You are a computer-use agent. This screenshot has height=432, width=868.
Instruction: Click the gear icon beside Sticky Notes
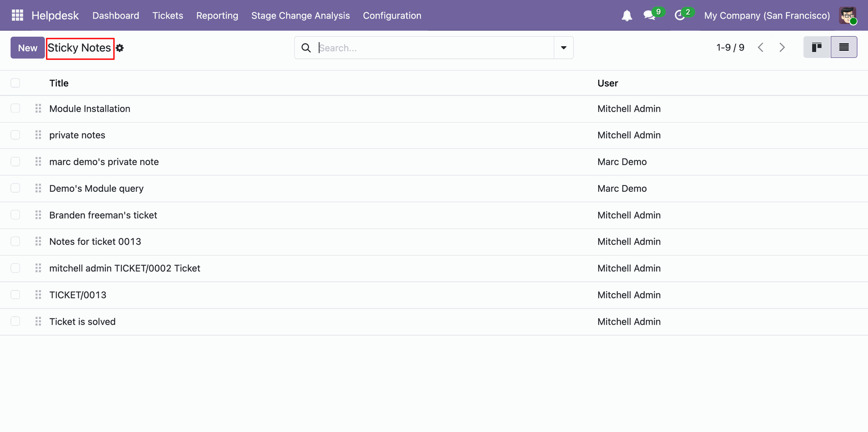[120, 48]
